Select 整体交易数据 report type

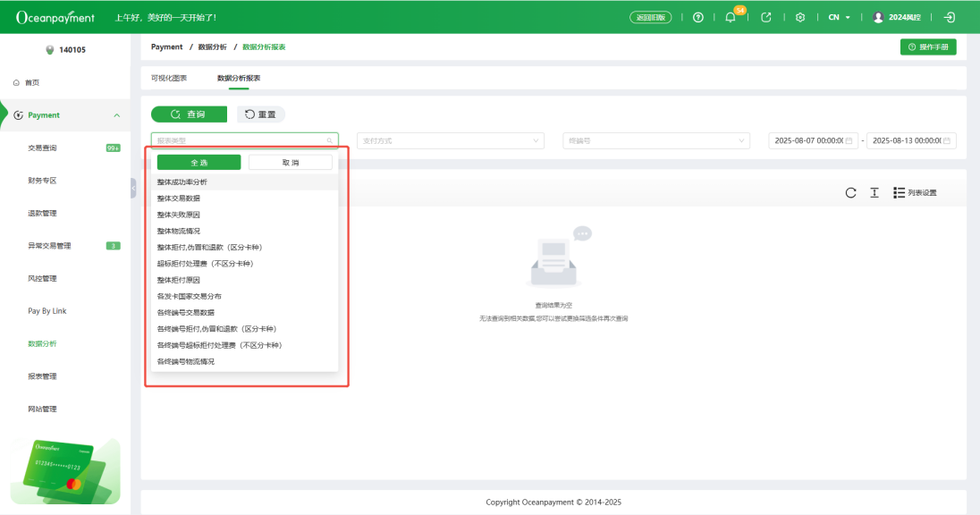[244, 198]
